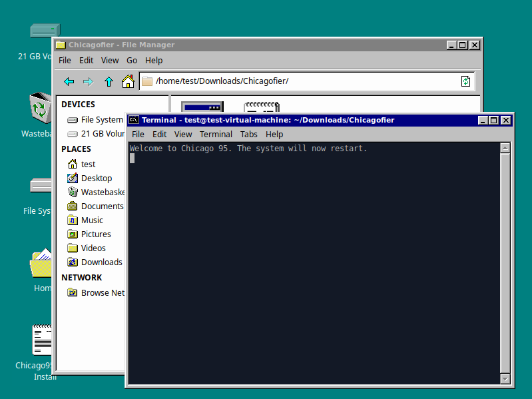The height and width of the screenshot is (399, 532).
Task: Select Desktop label in Places
Action: (x=97, y=178)
